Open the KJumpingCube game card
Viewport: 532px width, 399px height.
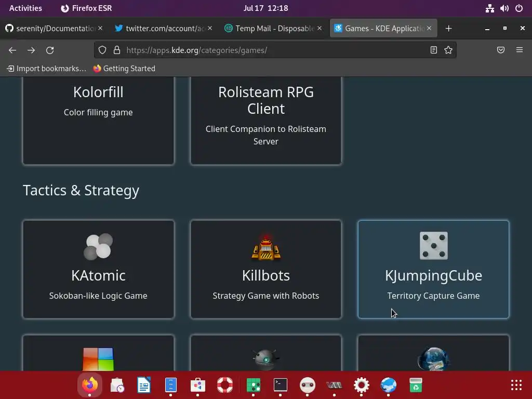pyautogui.click(x=434, y=270)
